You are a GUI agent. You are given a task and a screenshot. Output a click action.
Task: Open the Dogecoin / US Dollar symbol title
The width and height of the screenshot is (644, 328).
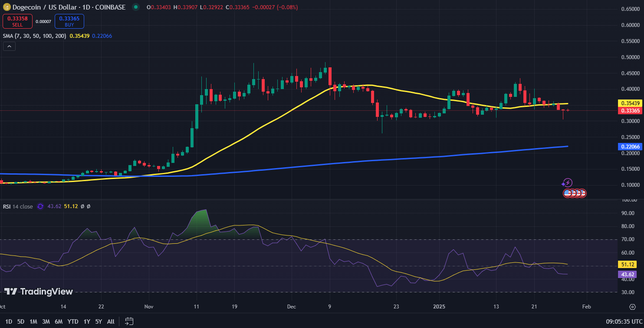[69, 7]
